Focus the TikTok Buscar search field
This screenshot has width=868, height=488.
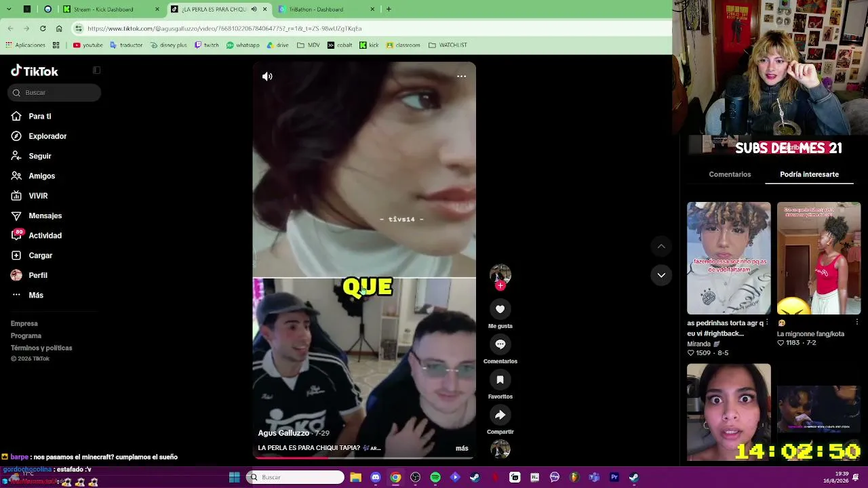click(x=55, y=93)
